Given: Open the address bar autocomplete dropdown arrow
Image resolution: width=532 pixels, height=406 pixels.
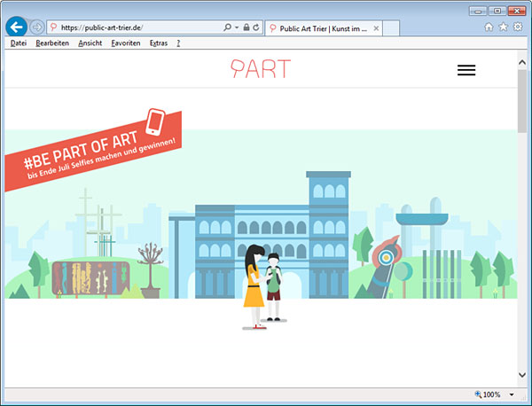Looking at the screenshot, I should (x=237, y=27).
